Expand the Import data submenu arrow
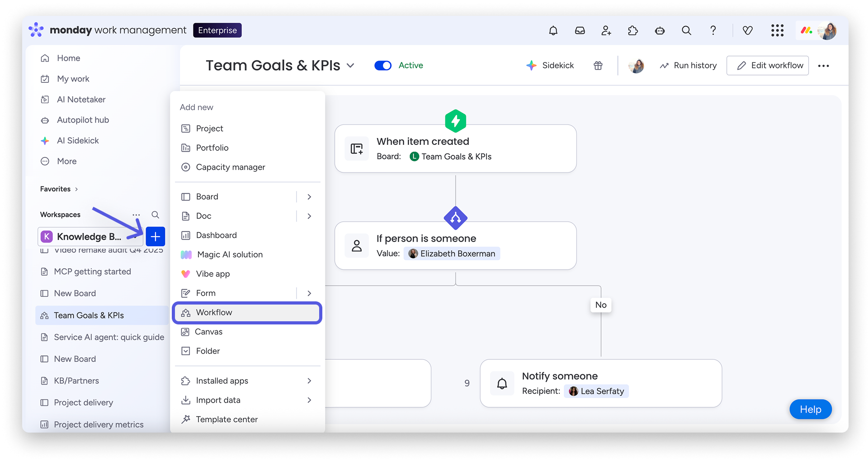 coord(309,400)
